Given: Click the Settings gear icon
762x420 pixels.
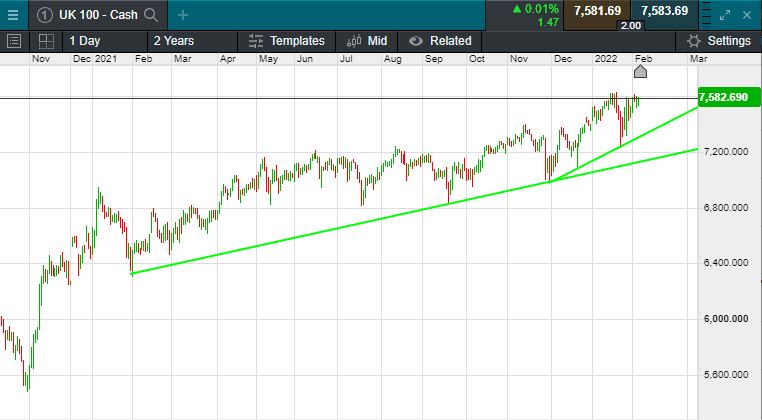Looking at the screenshot, I should [693, 41].
